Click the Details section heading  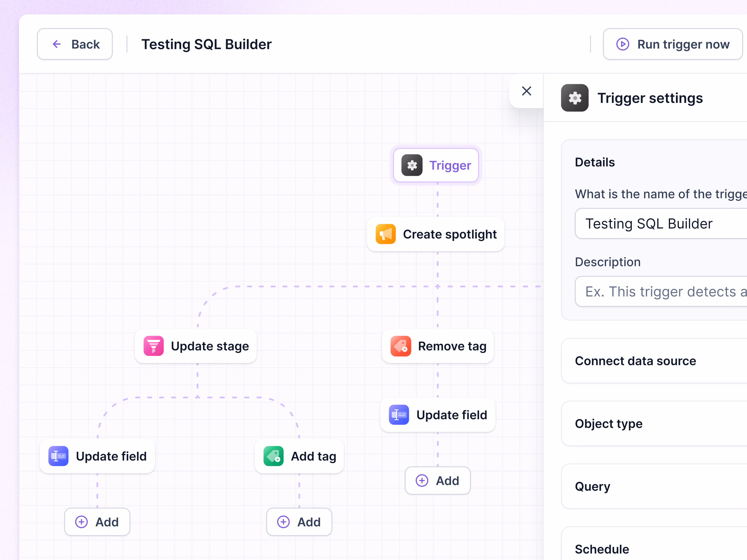pyautogui.click(x=595, y=162)
